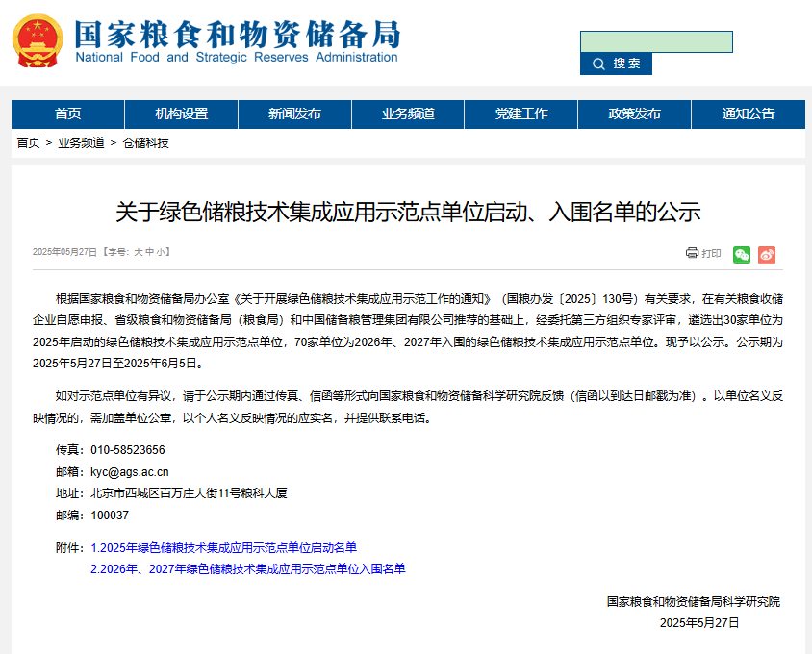
Task: Click the national emblem logo
Action: pyautogui.click(x=37, y=41)
